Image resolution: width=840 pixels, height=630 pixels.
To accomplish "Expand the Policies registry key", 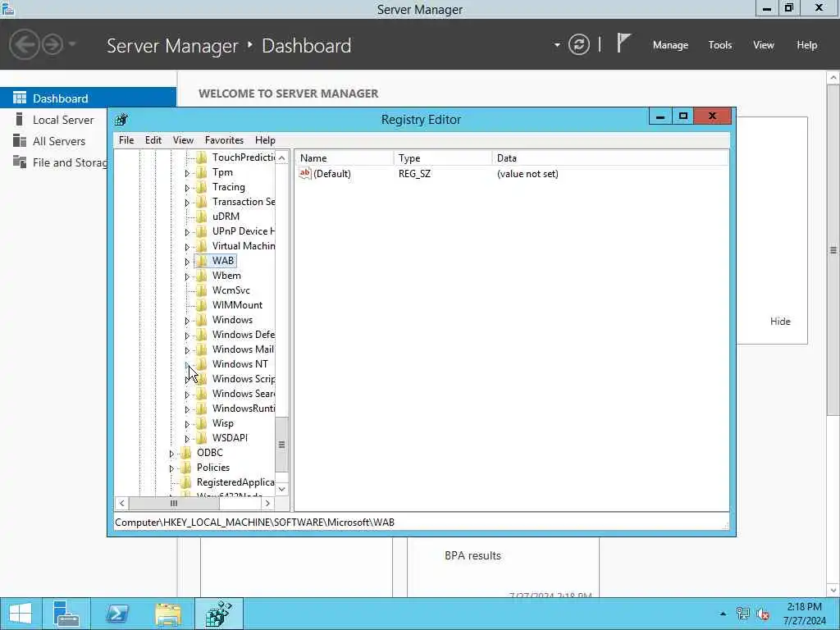I will tap(171, 468).
